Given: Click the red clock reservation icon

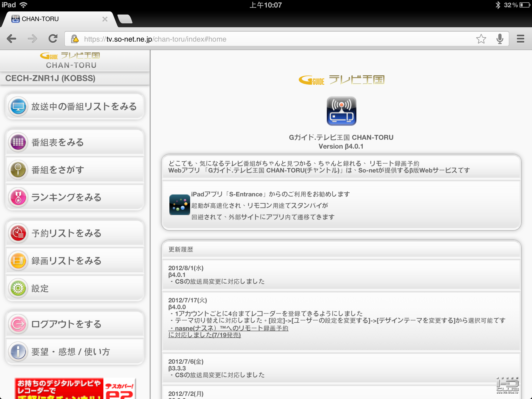Looking at the screenshot, I should coord(18,233).
